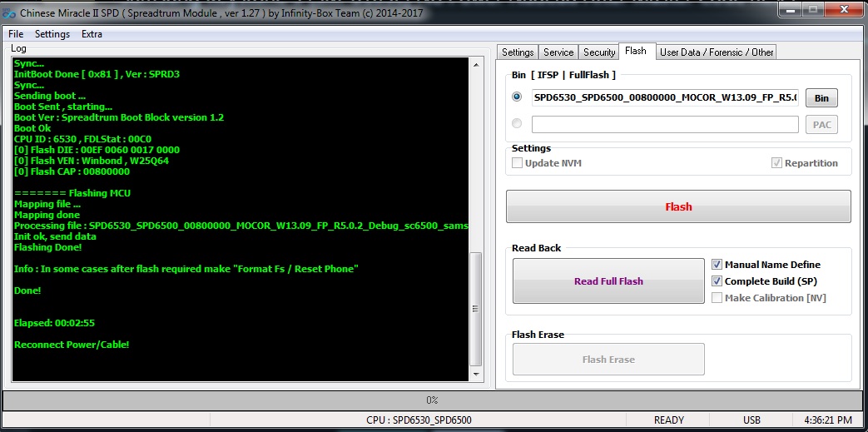
Task: Click the Bin browse button
Action: click(821, 98)
